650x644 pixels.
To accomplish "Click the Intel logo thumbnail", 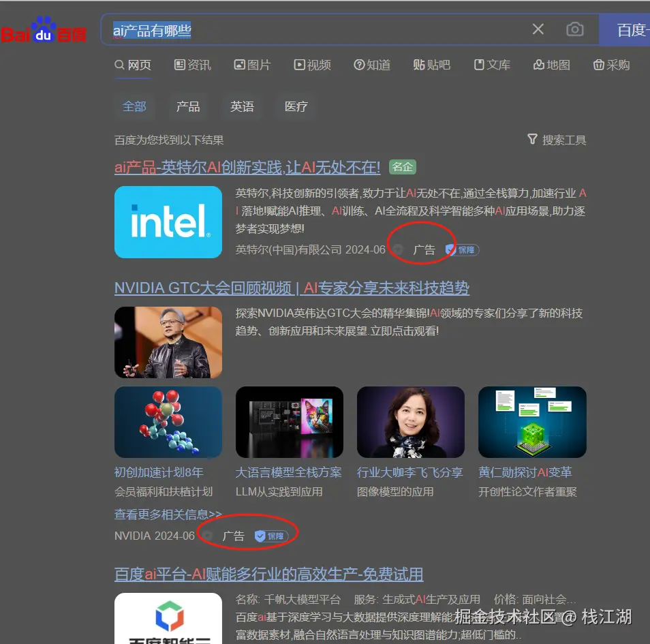I will tap(168, 222).
